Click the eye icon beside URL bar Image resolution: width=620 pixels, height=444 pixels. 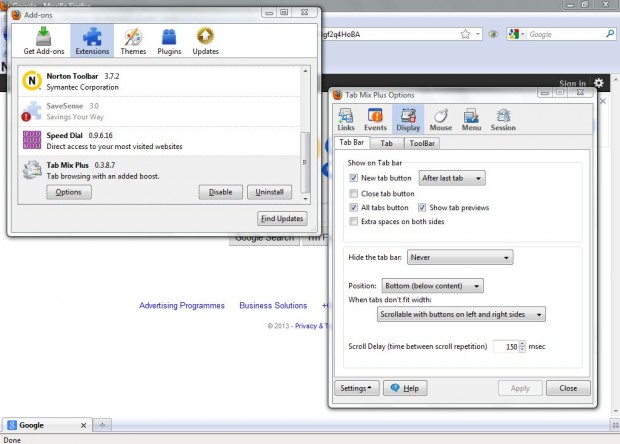coord(493,34)
